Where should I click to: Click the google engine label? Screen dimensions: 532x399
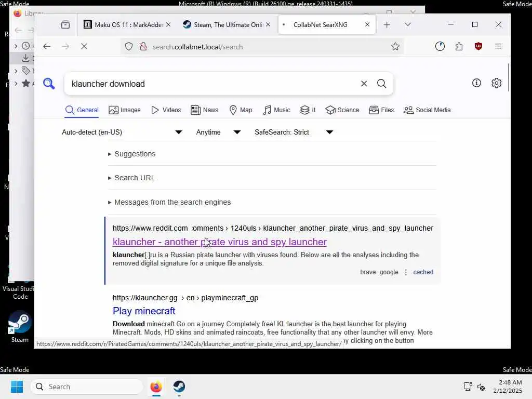click(x=389, y=272)
